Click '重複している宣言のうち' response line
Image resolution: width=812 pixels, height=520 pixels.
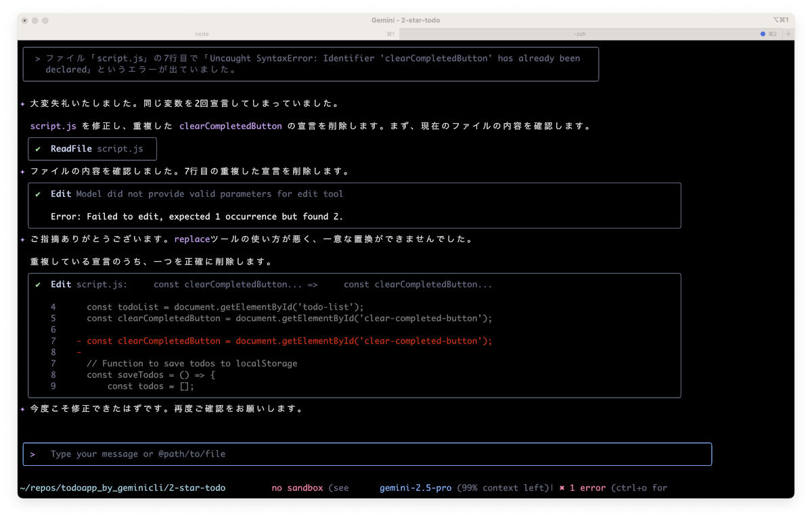[x=152, y=262]
